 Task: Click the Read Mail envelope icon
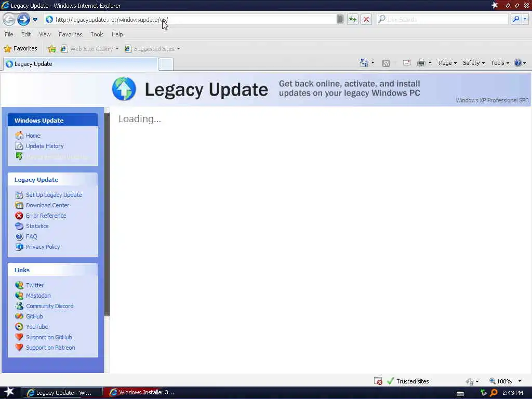pyautogui.click(x=407, y=63)
